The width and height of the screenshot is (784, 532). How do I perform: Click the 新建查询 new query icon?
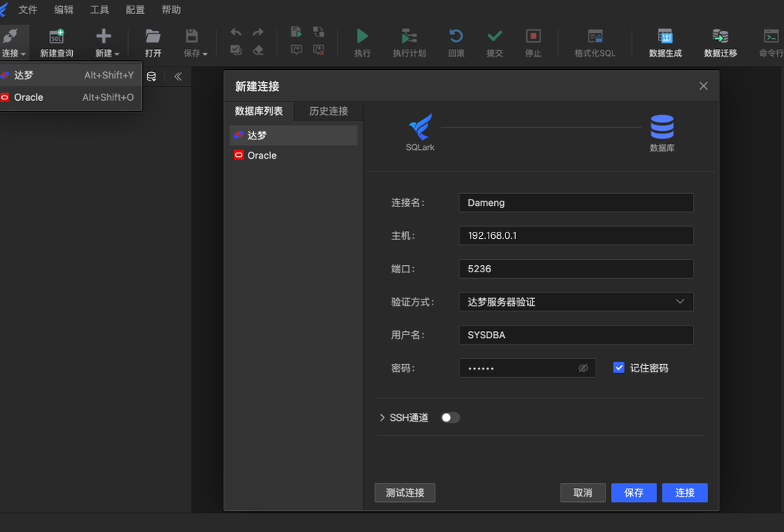point(57,36)
